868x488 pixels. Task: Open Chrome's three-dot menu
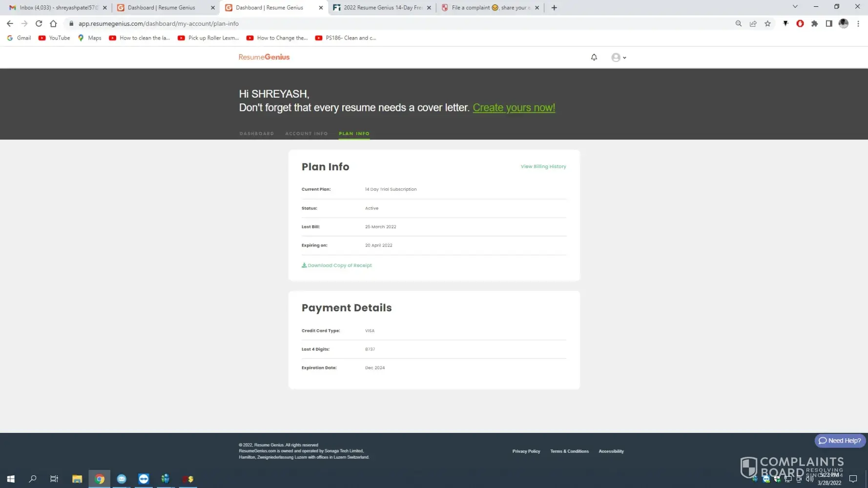858,23
